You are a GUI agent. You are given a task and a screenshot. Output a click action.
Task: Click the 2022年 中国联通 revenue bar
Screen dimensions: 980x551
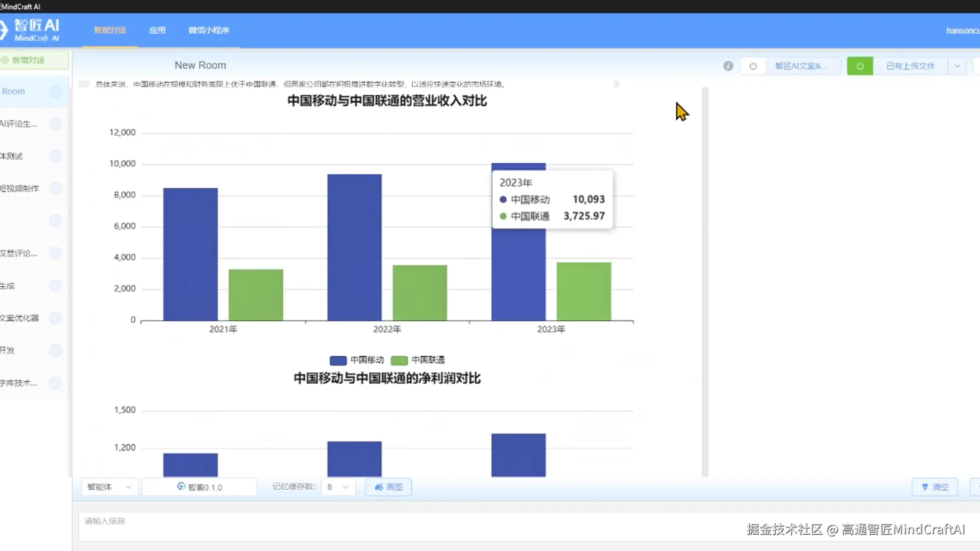click(x=420, y=293)
